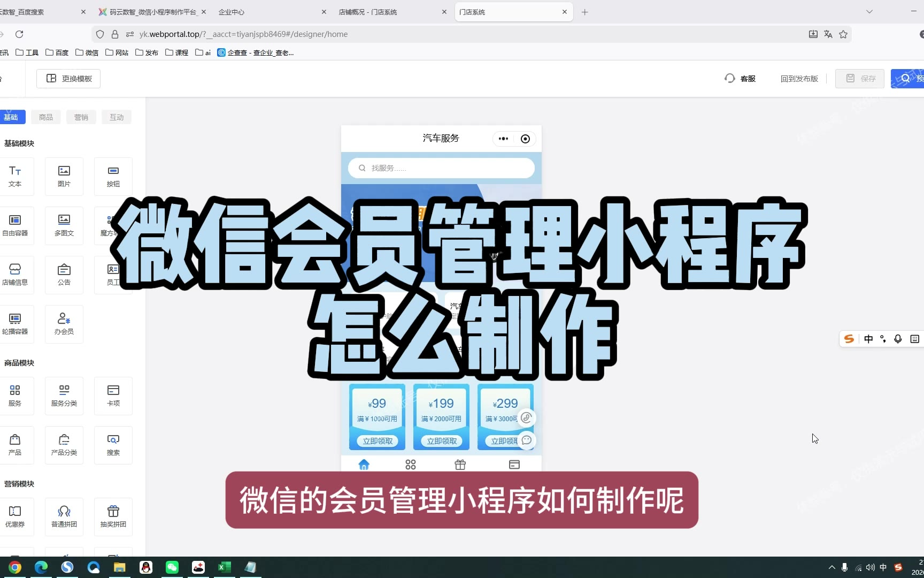Open the 营销 module tab
Image resolution: width=924 pixels, height=578 pixels.
click(x=81, y=117)
